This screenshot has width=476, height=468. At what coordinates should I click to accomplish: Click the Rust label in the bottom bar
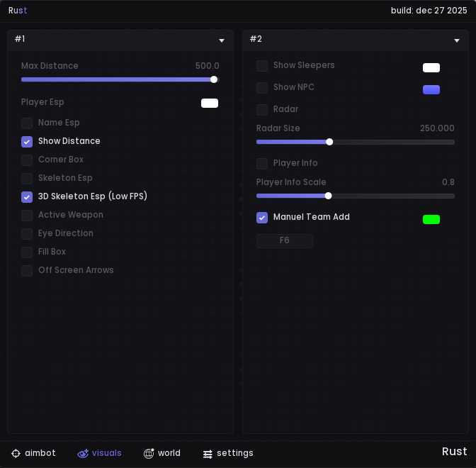pos(454,452)
